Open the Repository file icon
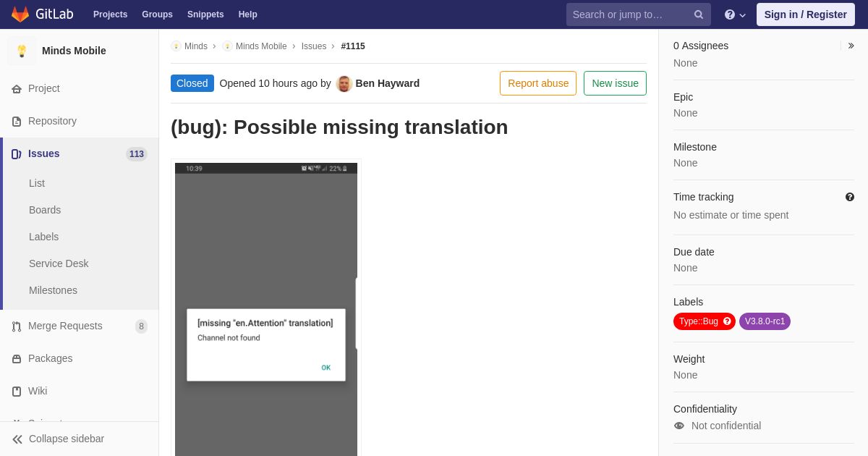The height and width of the screenshot is (456, 868). pos(17,122)
